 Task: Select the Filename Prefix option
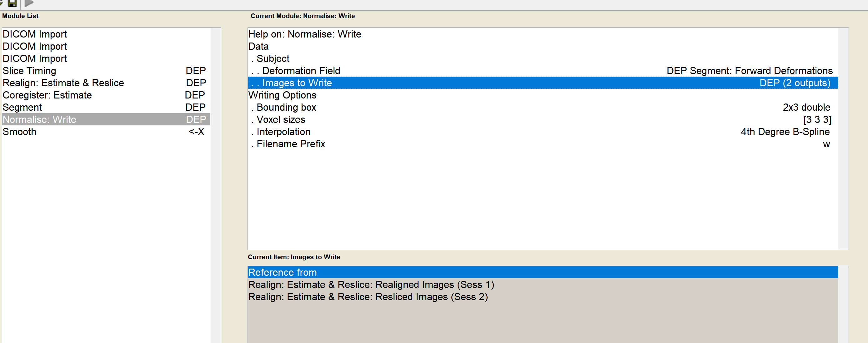tap(543, 144)
